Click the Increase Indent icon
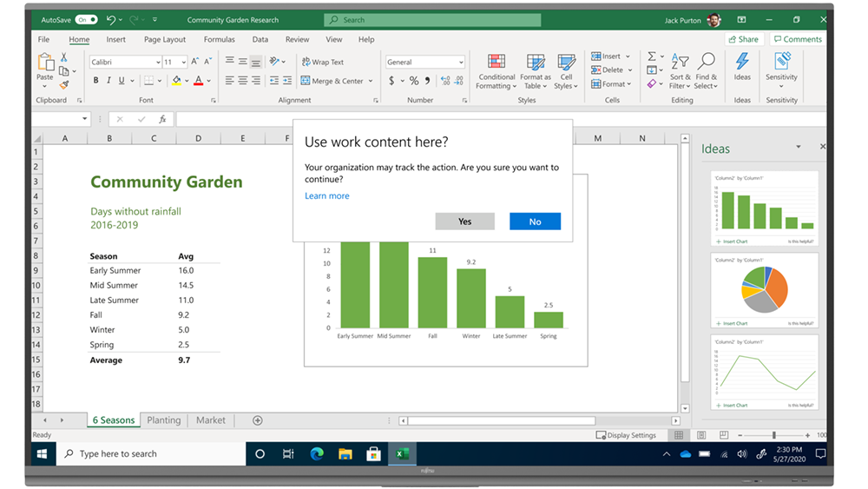This screenshot has height=489, width=868. 287,81
